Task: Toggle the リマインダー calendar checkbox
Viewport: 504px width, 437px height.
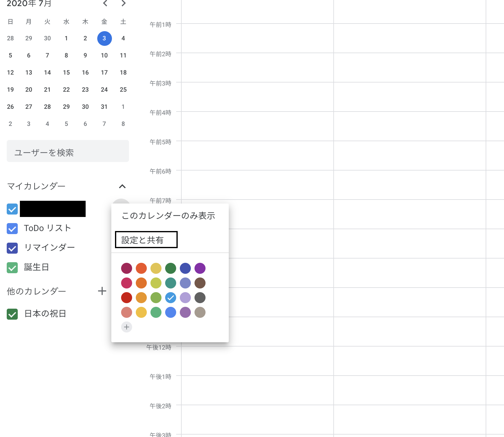Action: [12, 248]
